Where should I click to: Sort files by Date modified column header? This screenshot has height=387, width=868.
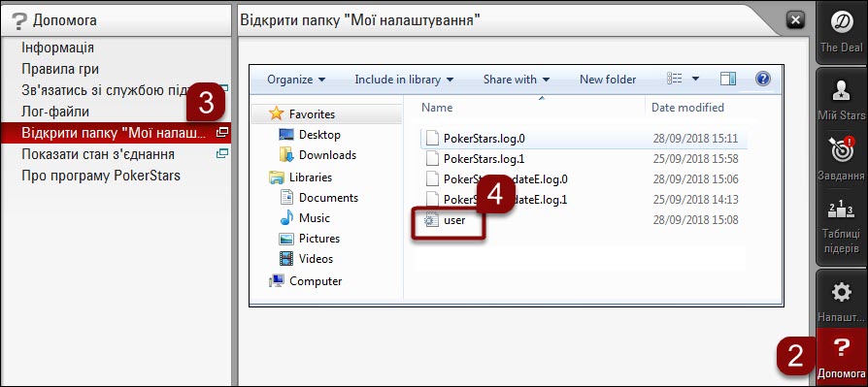(x=687, y=108)
